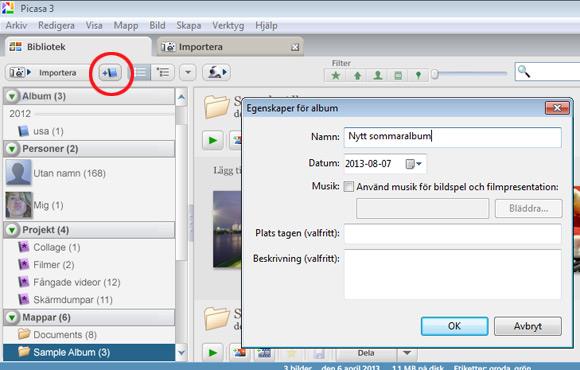Screen dimensions: 580x370
Task: Open the dropdown arrow beside Dela
Action: (x=407, y=353)
